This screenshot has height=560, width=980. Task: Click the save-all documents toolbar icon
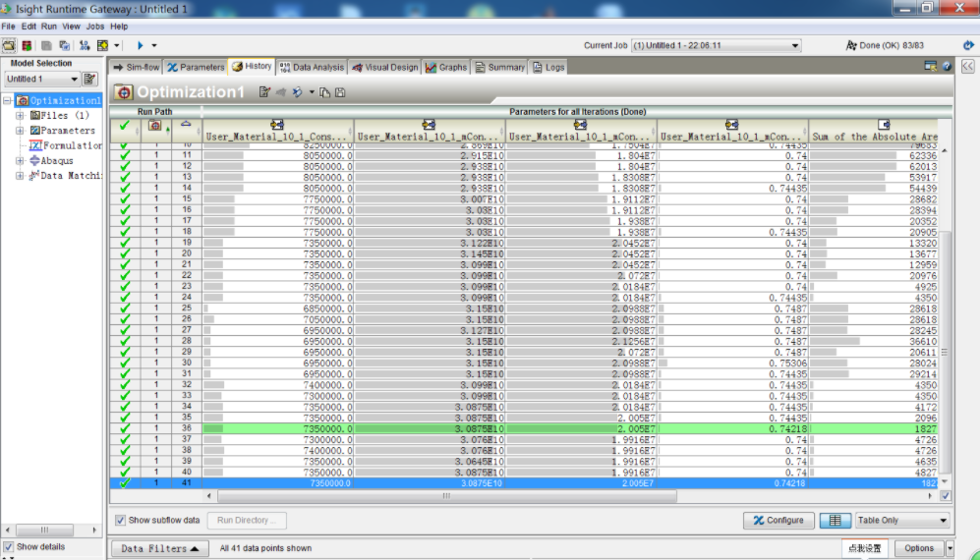(x=64, y=45)
